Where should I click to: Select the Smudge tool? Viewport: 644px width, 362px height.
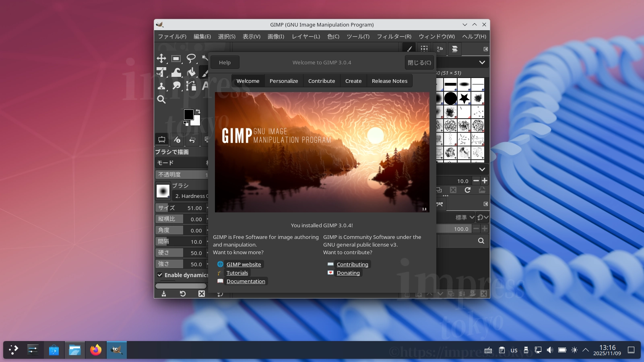pyautogui.click(x=176, y=86)
